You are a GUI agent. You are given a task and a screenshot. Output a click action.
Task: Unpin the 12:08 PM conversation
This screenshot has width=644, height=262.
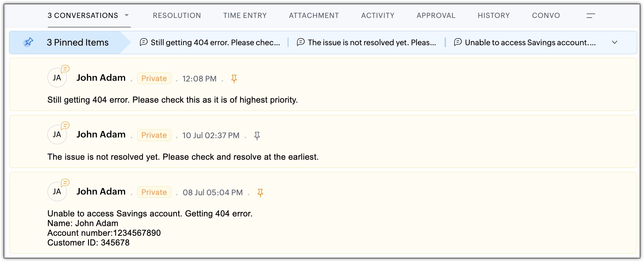(234, 79)
